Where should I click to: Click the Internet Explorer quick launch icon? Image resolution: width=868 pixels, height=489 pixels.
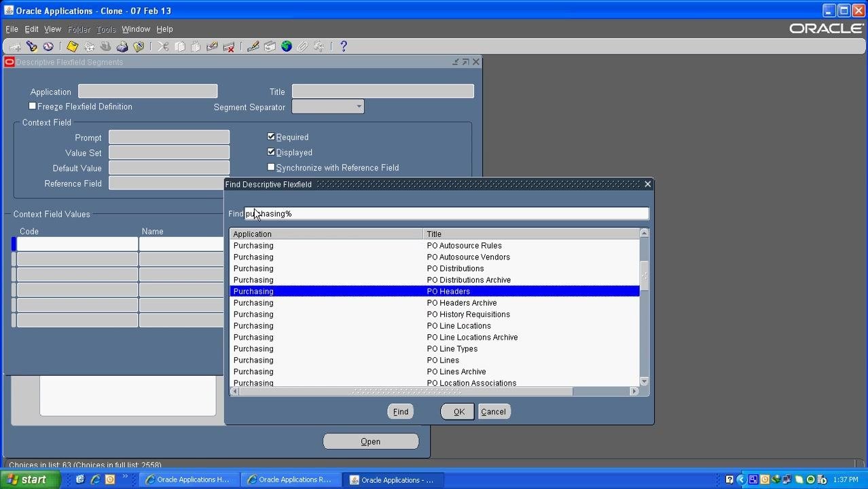pos(95,479)
